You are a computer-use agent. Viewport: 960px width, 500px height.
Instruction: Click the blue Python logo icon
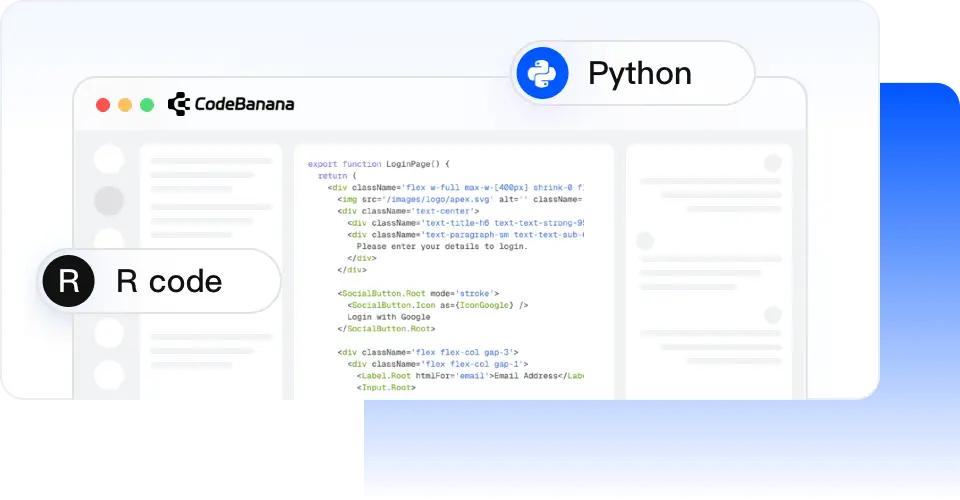(542, 74)
